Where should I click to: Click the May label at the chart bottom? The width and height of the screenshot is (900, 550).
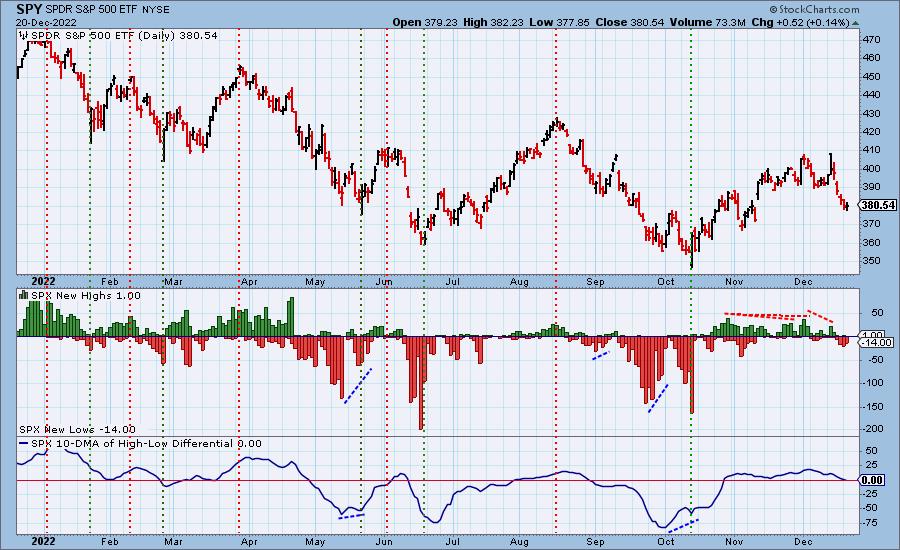315,541
